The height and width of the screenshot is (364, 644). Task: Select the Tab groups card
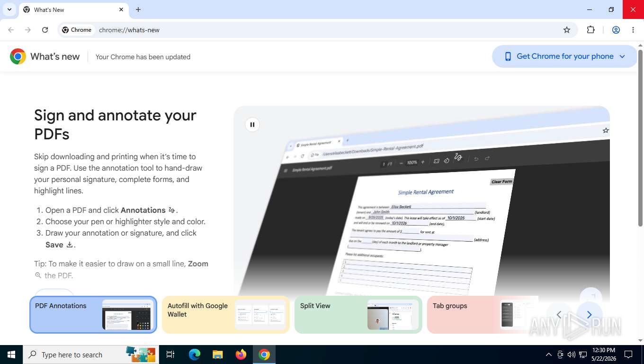[483, 315]
